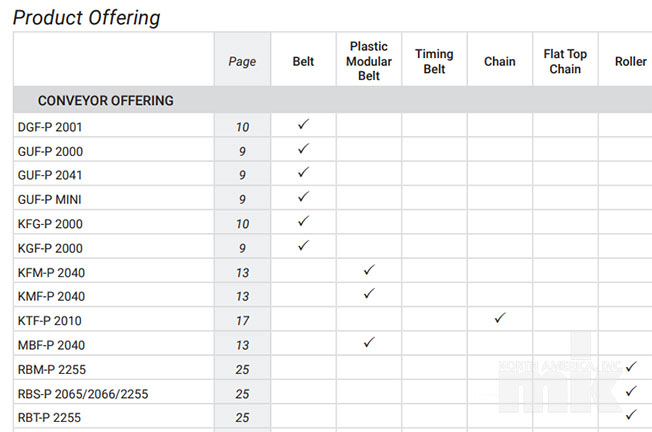The image size is (652, 432).
Task: Click the Flat Top Chain column header
Action: pyautogui.click(x=565, y=61)
